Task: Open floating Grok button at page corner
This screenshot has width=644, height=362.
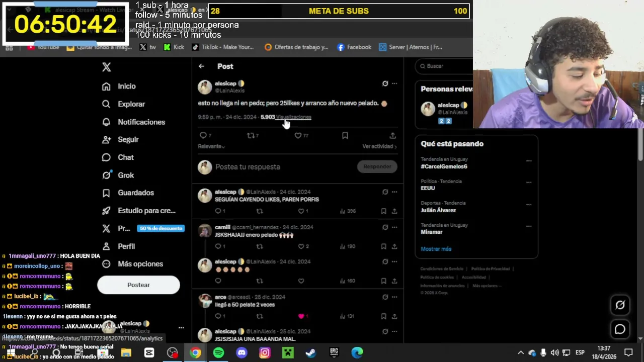Action: coord(620,305)
